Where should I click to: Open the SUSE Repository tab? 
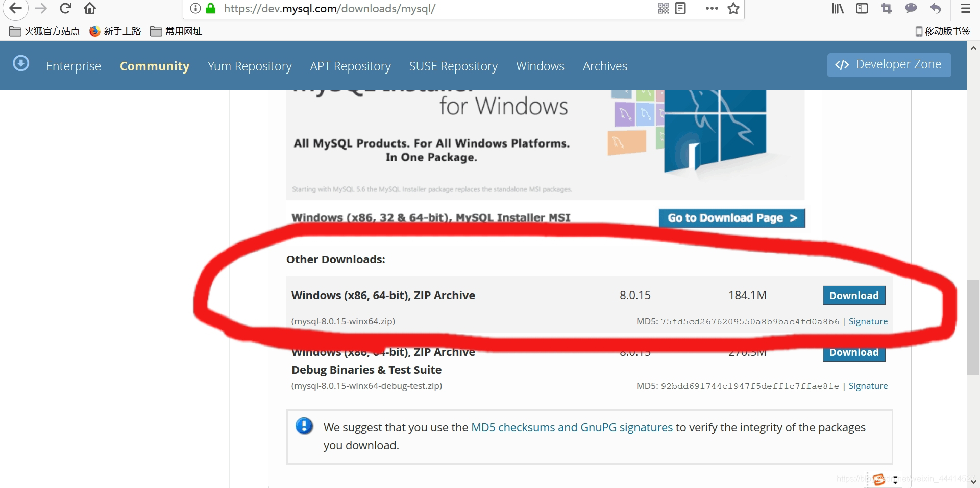453,66
